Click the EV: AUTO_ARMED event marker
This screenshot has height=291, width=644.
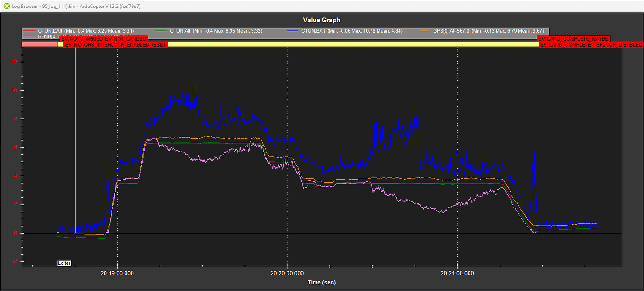[83, 39]
